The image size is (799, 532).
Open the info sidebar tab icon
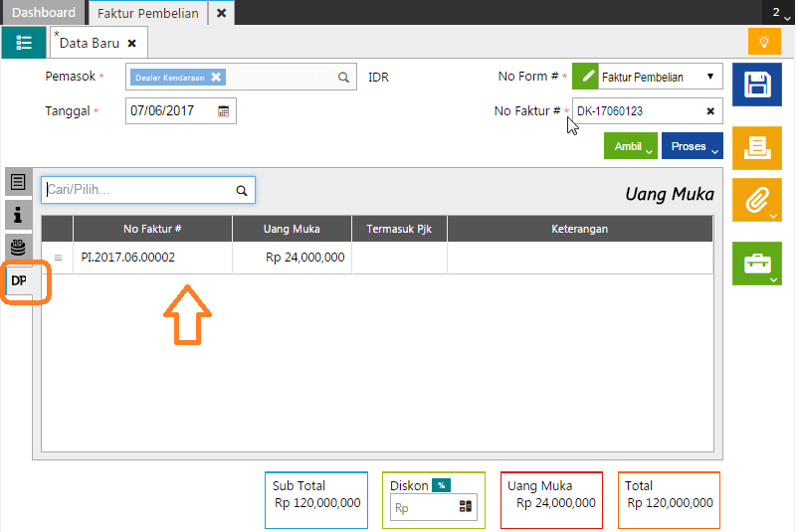(18, 213)
